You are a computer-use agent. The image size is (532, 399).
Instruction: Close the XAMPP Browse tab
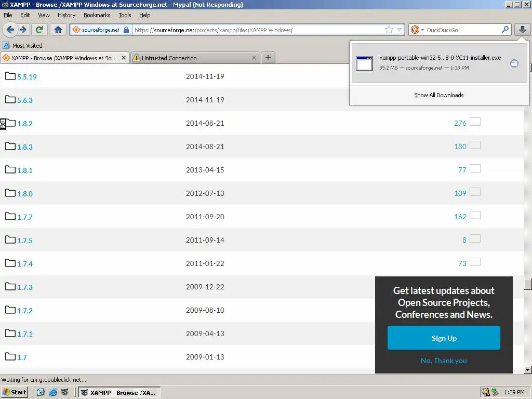124,58
